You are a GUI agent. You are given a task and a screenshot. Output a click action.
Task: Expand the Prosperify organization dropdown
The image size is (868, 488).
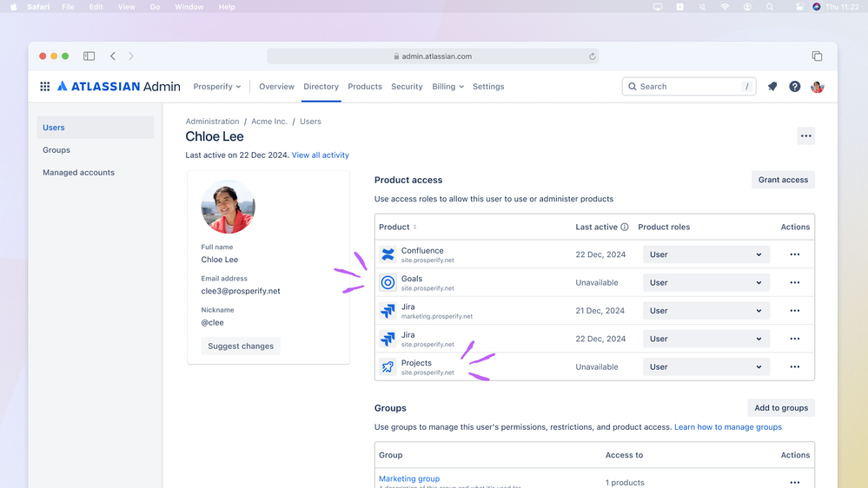click(217, 86)
